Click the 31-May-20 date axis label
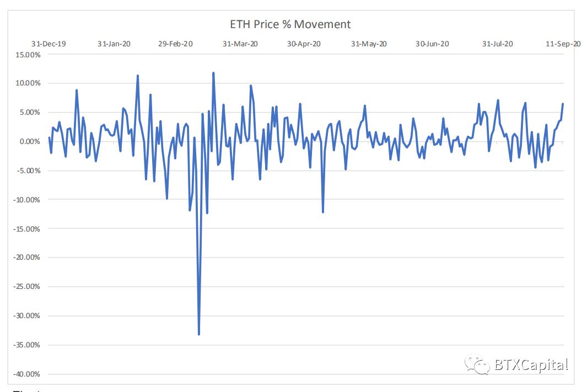The width and height of the screenshot is (587, 392). (369, 44)
